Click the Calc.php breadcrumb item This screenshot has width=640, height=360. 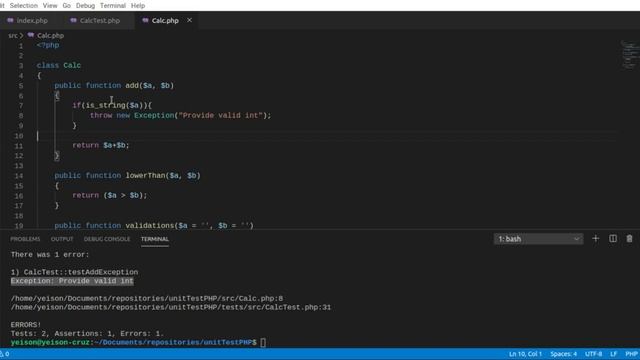pyautogui.click(x=50, y=36)
